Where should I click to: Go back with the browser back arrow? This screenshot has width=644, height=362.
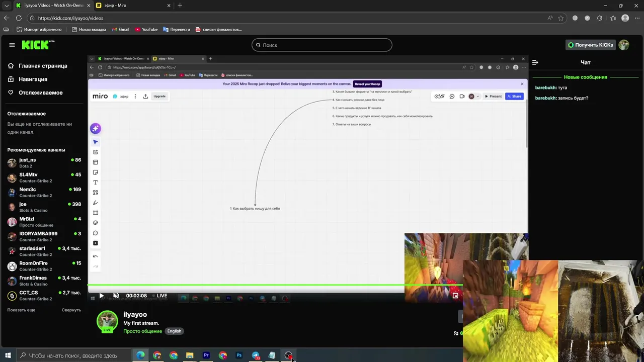[x=7, y=18]
